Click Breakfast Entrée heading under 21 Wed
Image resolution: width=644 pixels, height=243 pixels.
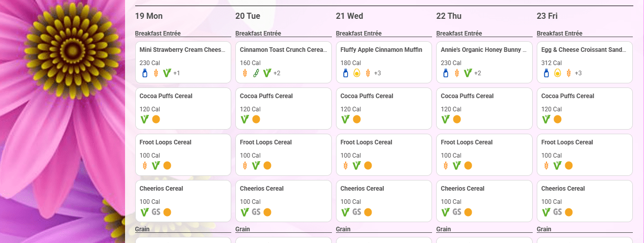click(359, 34)
